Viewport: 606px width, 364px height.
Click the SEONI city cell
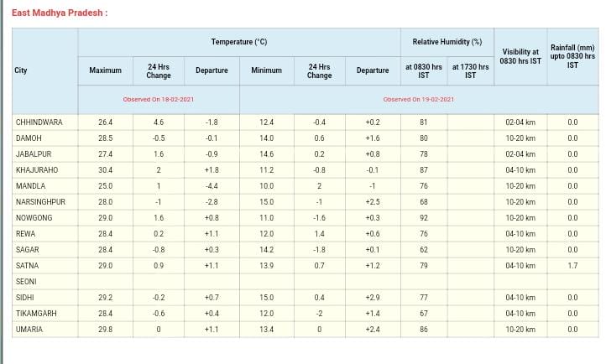point(26,282)
